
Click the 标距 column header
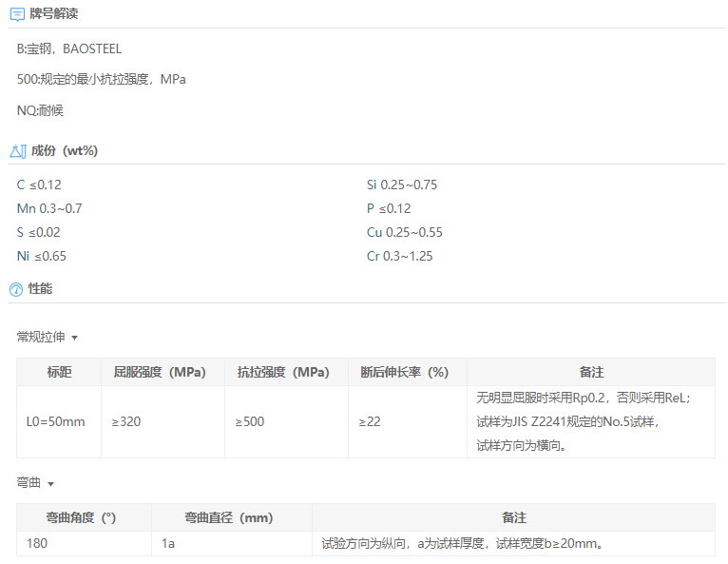pos(59,372)
